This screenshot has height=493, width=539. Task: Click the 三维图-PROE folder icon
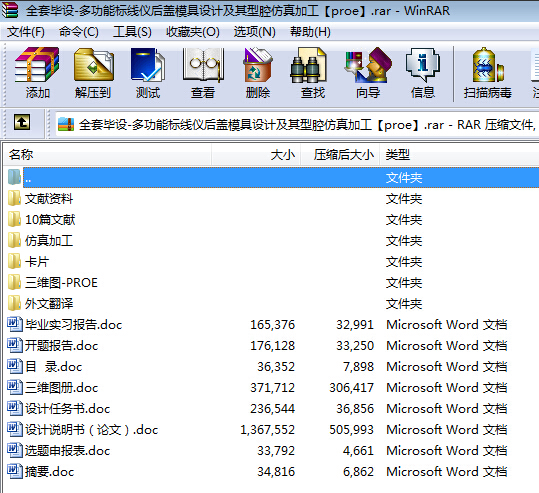tap(14, 282)
